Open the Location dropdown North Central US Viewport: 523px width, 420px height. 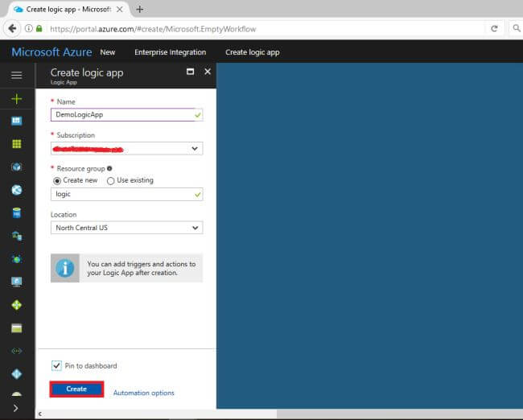[127, 228]
